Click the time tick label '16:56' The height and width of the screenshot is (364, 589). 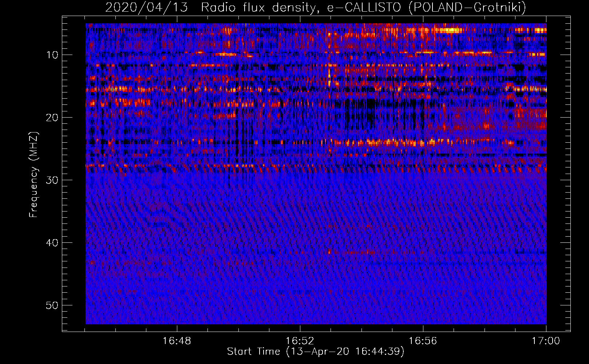tap(423, 341)
